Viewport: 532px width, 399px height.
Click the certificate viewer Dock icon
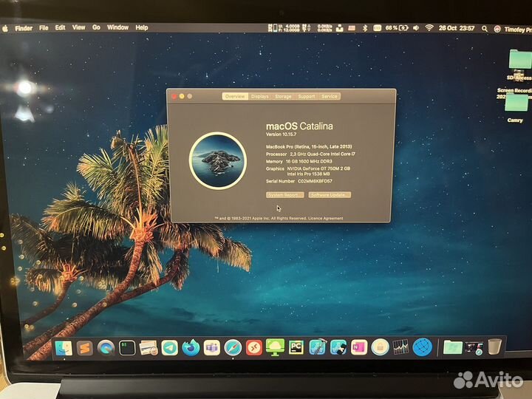(x=149, y=348)
